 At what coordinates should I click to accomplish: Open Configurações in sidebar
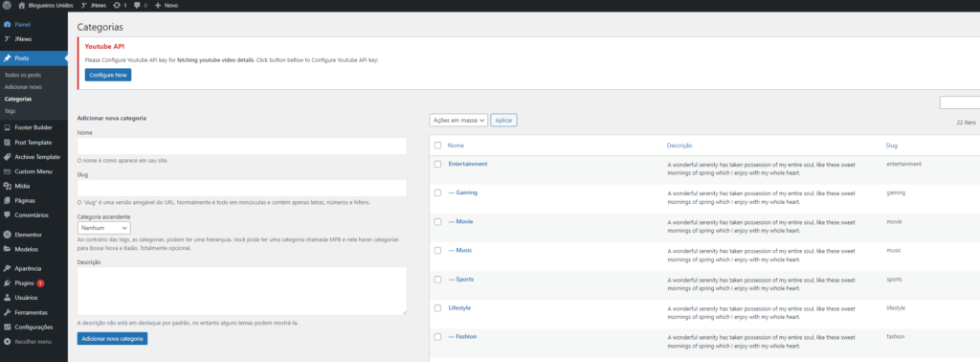pos(33,327)
